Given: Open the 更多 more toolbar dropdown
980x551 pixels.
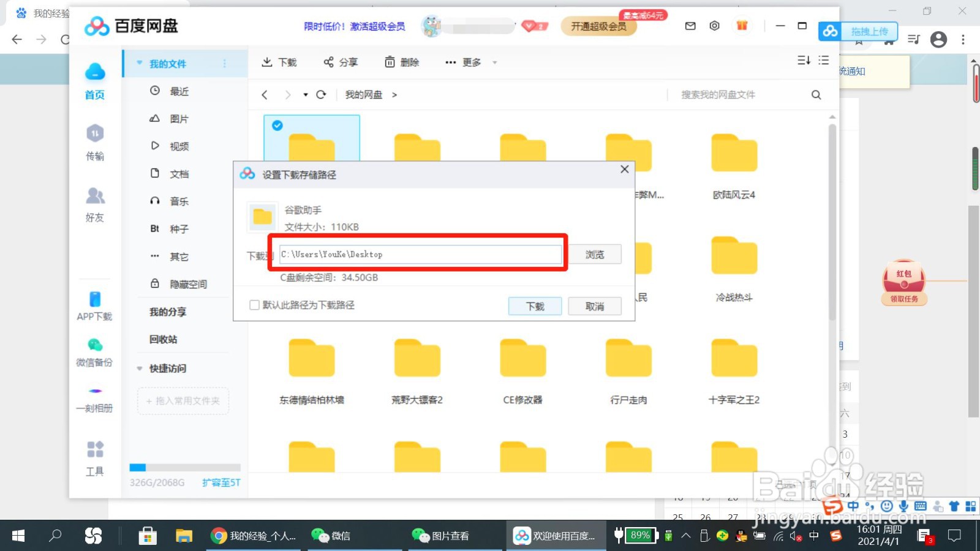Looking at the screenshot, I should coord(470,62).
